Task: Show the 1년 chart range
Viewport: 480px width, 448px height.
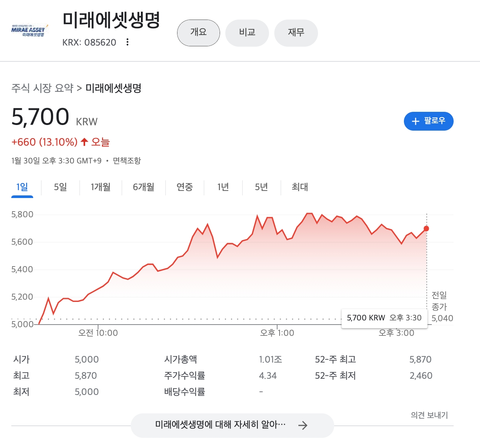Action: [223, 187]
